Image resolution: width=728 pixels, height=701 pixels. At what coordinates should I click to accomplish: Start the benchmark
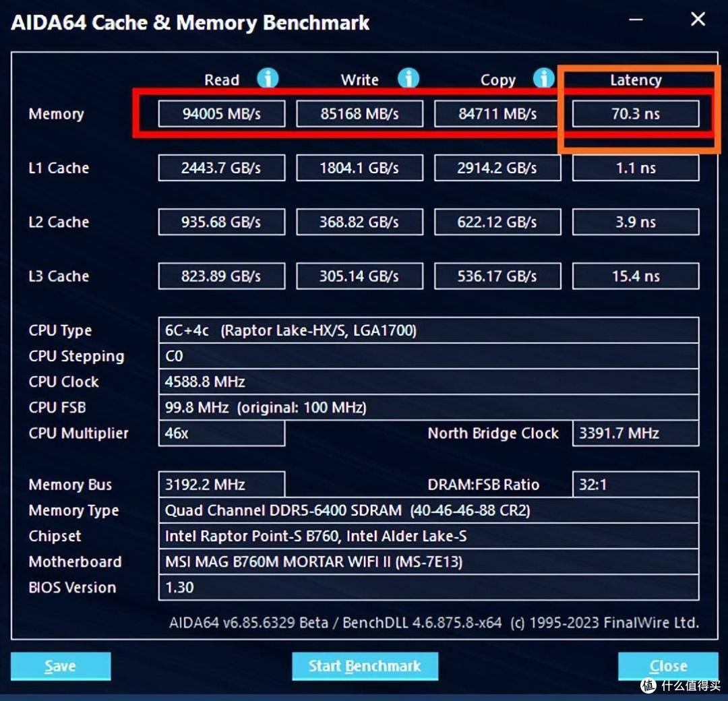tap(365, 666)
